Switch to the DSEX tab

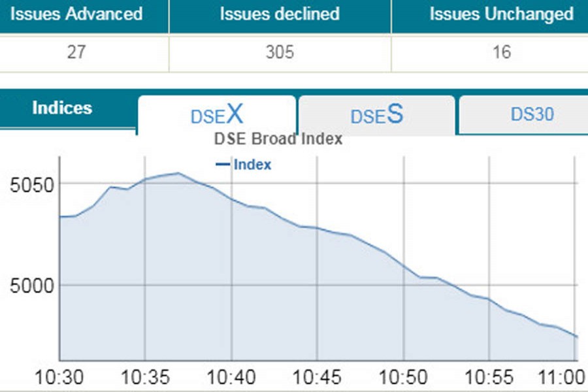pos(216,115)
